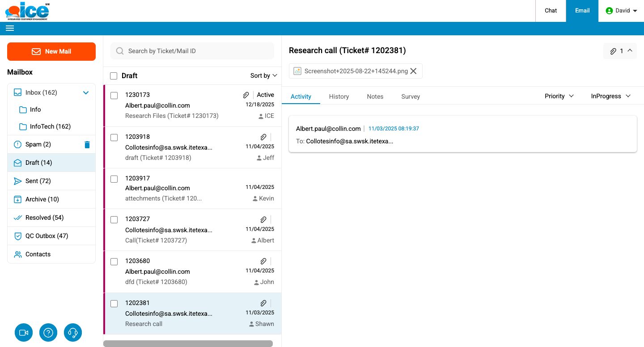Click the headset support icon
Viewport: 644px width, 347px height.
(73, 333)
